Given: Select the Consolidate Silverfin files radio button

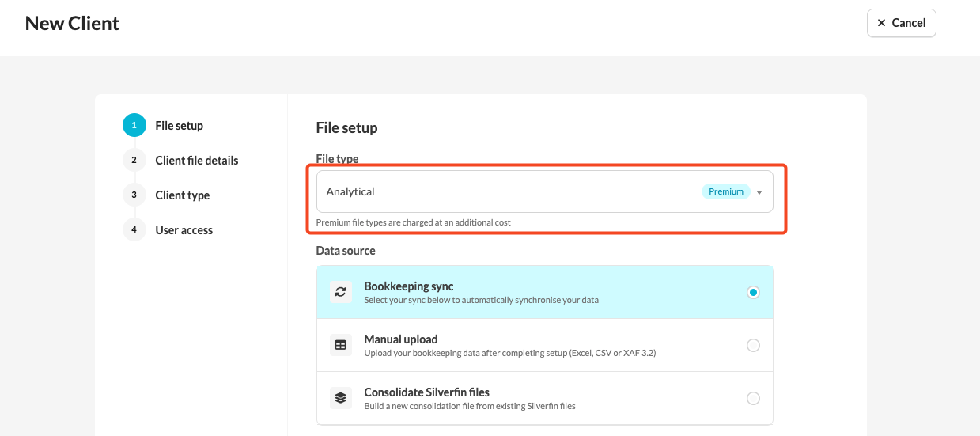Looking at the screenshot, I should [753, 398].
